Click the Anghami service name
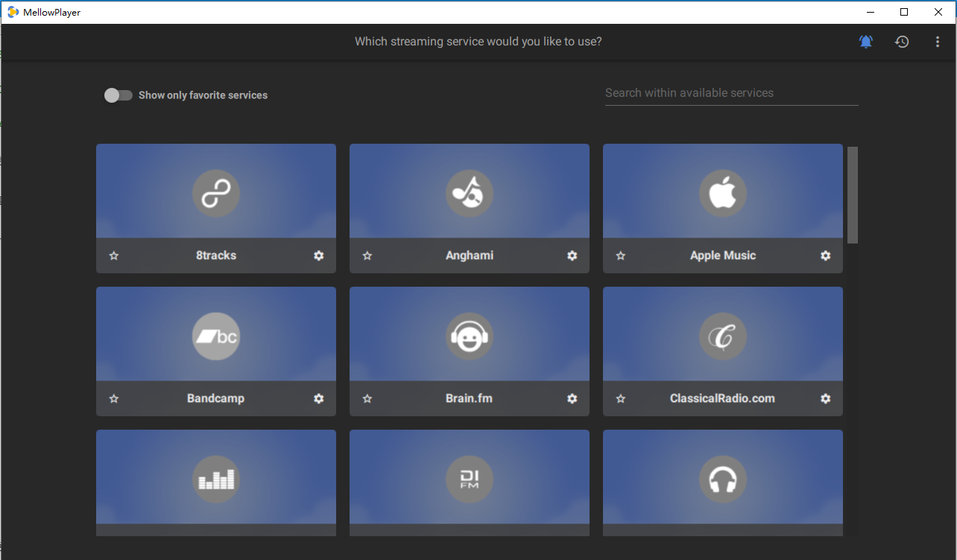Viewport: 957px width, 560px height. tap(470, 255)
